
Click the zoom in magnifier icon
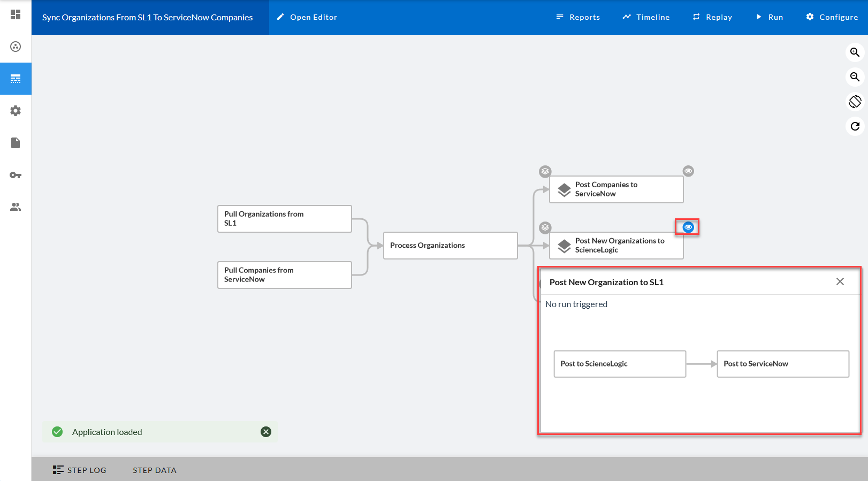855,52
